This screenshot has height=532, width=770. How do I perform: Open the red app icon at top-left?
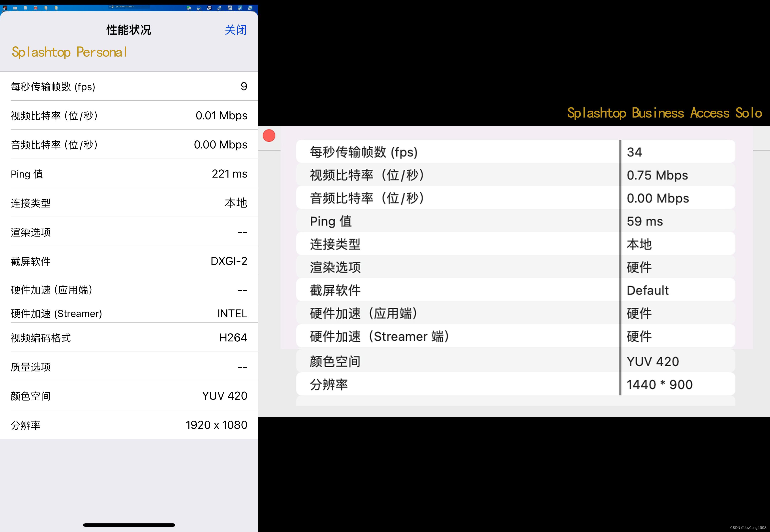[x=5, y=8]
